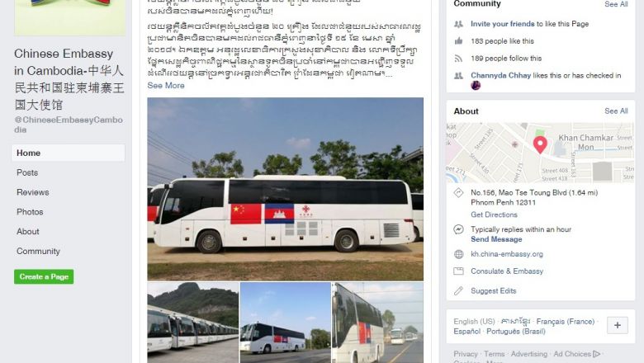Click the globe website icon
This screenshot has height=363, width=644.
(x=459, y=254)
